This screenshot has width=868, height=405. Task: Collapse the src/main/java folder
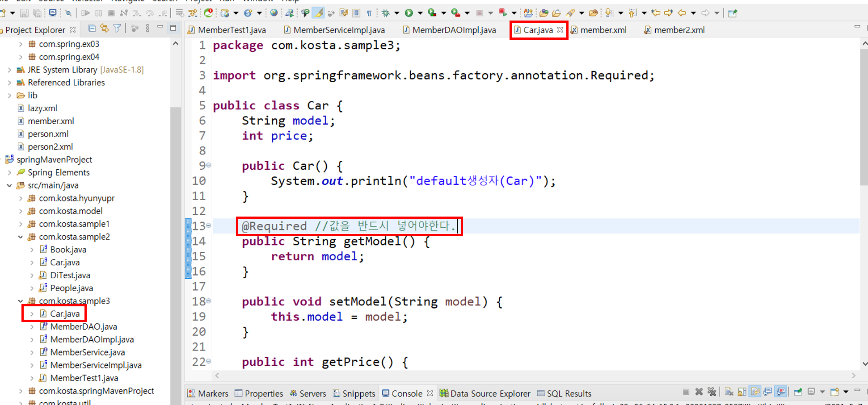9,185
